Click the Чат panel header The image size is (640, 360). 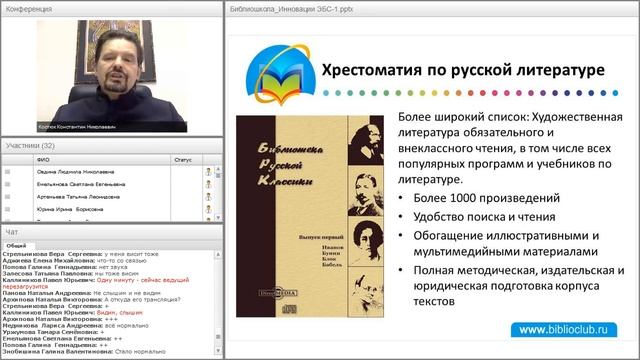click(112, 232)
